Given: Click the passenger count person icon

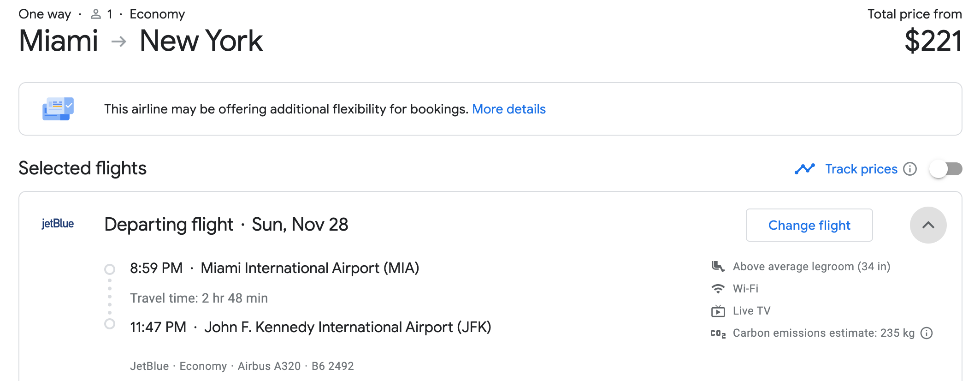Looking at the screenshot, I should [x=96, y=14].
